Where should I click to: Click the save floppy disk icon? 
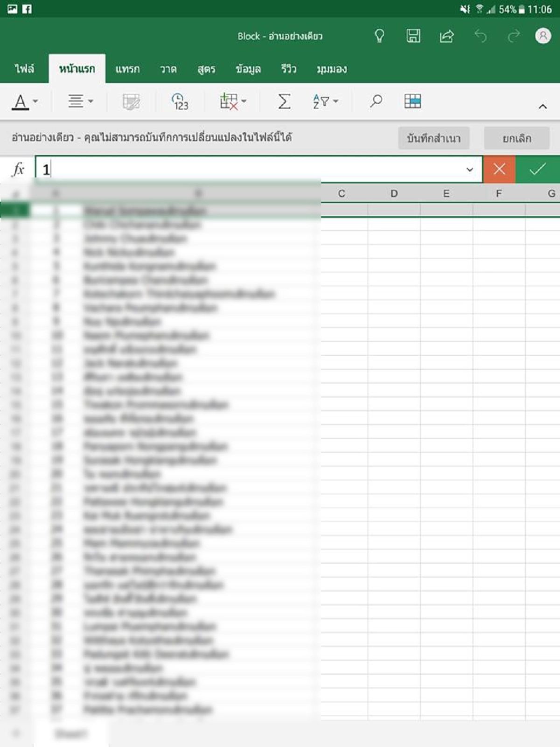pos(413,36)
